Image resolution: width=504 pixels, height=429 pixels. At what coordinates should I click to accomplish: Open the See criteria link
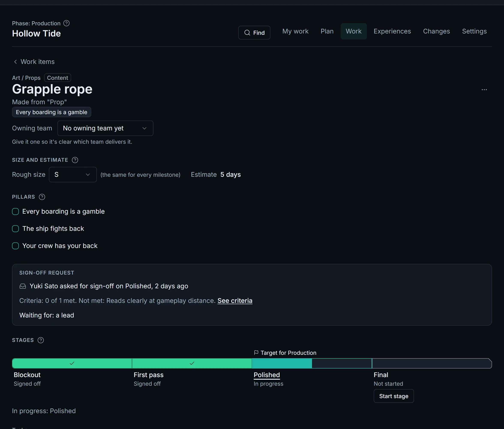235,301
